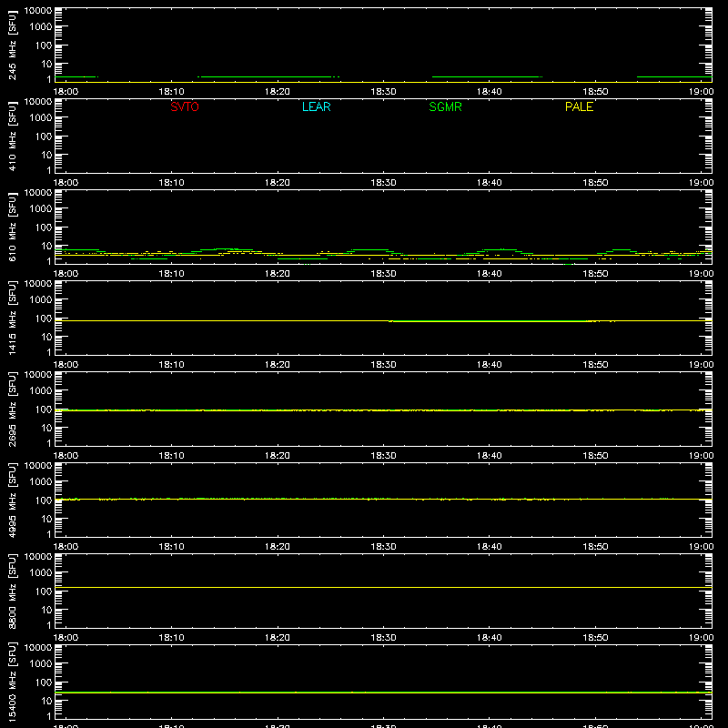Click the 1000 tick value on 410 MHz axis
This screenshot has width=728, height=728.
click(x=41, y=118)
